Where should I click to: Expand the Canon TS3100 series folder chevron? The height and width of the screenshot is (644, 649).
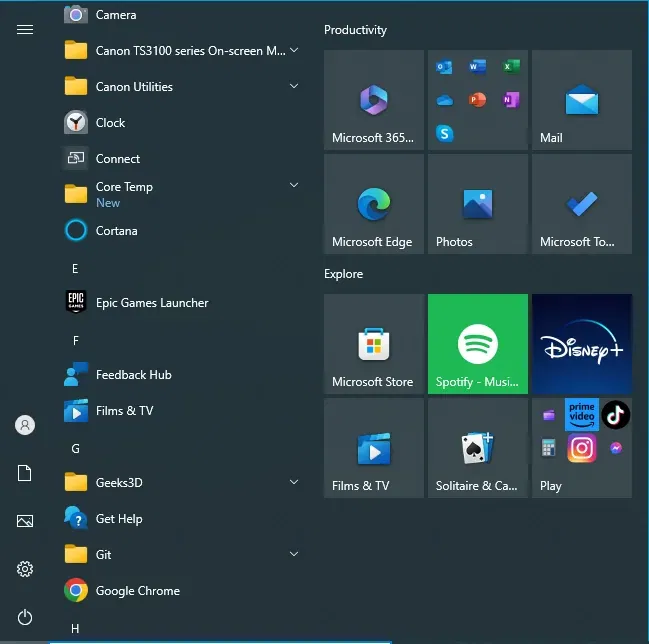click(294, 50)
